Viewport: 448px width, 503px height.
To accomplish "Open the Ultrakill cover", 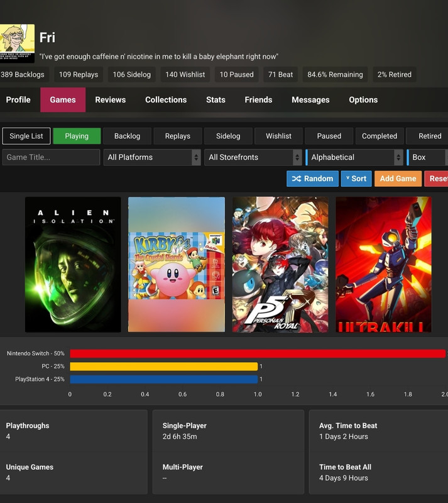I will point(383,264).
